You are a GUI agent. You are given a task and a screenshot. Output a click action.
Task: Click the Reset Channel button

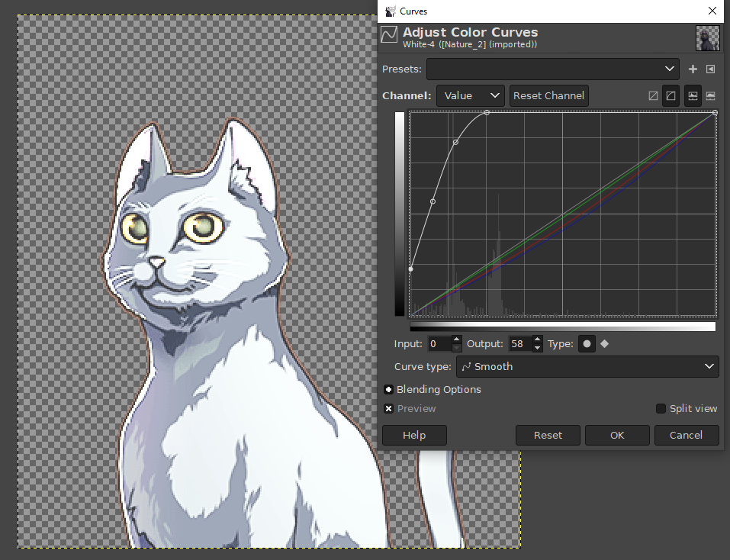click(x=549, y=95)
